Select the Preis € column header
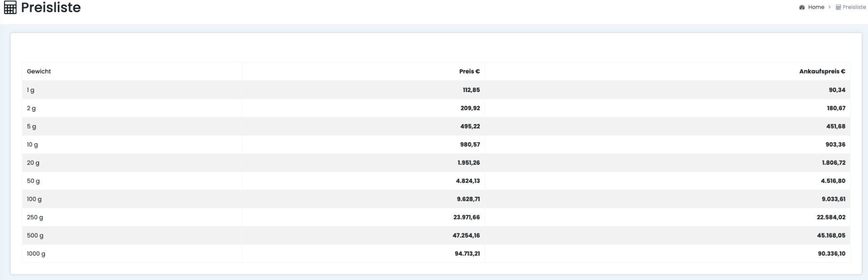This screenshot has width=868, height=280. coord(469,71)
